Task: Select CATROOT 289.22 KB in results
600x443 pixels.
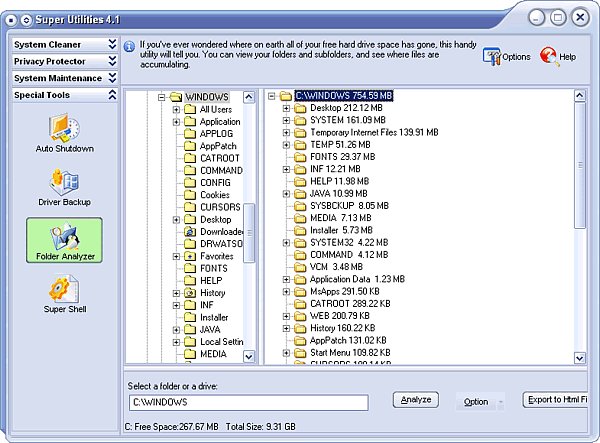Action: (350, 304)
